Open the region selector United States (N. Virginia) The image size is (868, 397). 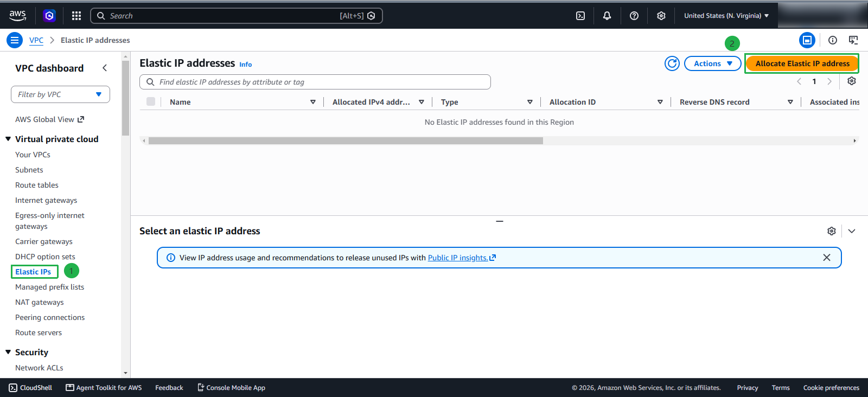coord(726,16)
